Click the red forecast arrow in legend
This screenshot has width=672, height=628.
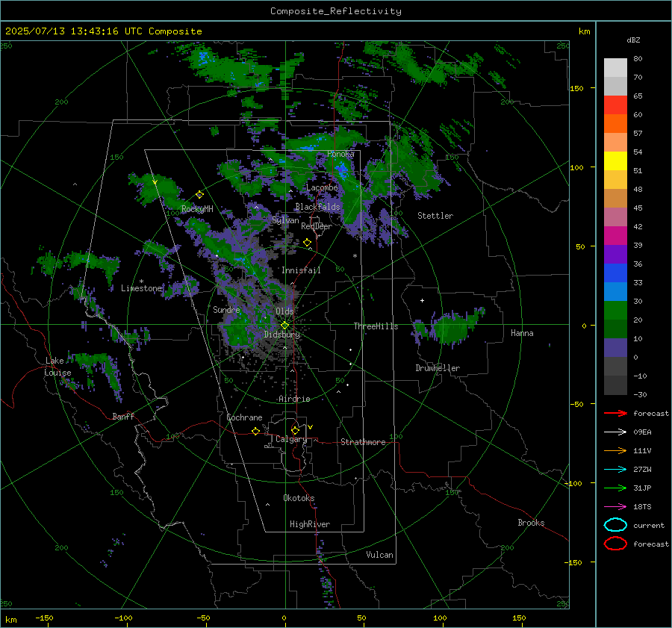coord(615,413)
